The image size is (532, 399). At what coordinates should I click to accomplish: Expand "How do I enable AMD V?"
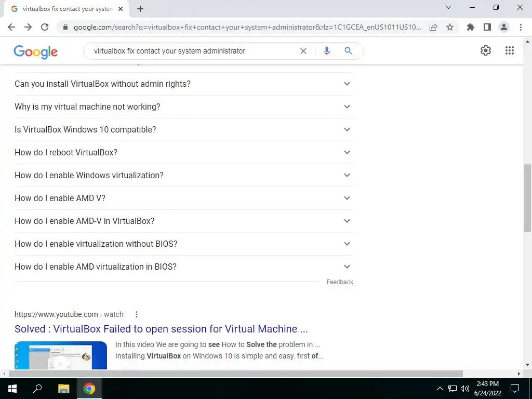click(x=184, y=198)
